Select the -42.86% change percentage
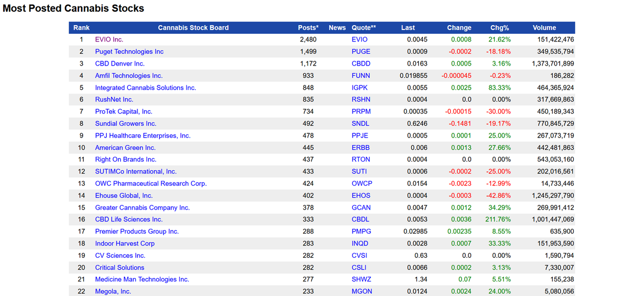Viewport: 644px width, 296px height. (497, 196)
